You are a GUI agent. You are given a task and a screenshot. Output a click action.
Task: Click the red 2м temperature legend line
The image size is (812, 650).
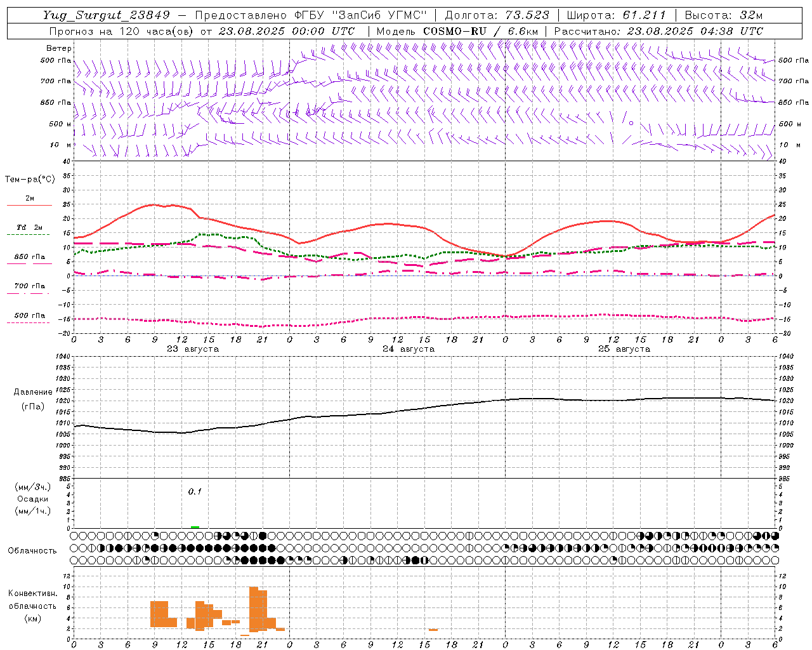tap(29, 205)
